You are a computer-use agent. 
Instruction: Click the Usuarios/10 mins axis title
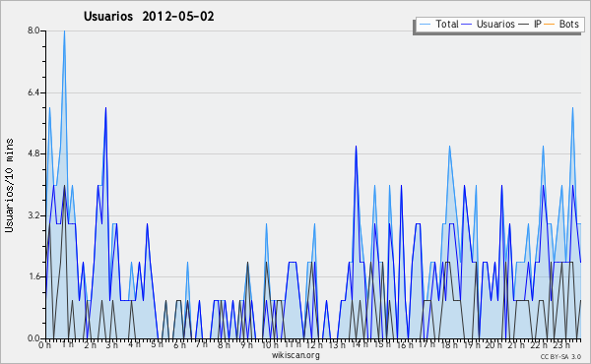(9, 185)
